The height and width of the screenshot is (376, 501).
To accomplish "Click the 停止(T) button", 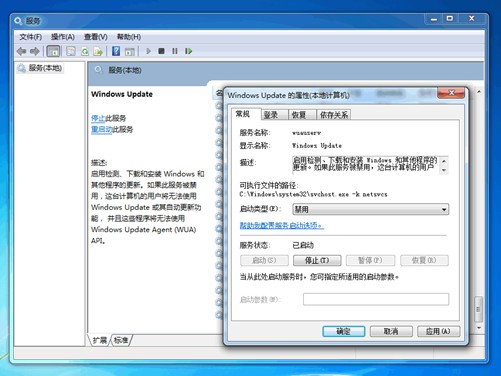I will (317, 260).
